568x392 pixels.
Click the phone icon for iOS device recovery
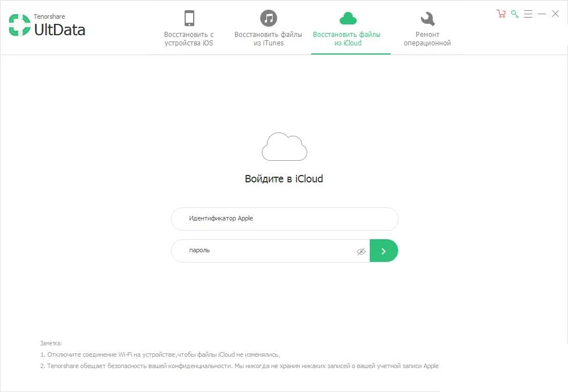click(189, 18)
